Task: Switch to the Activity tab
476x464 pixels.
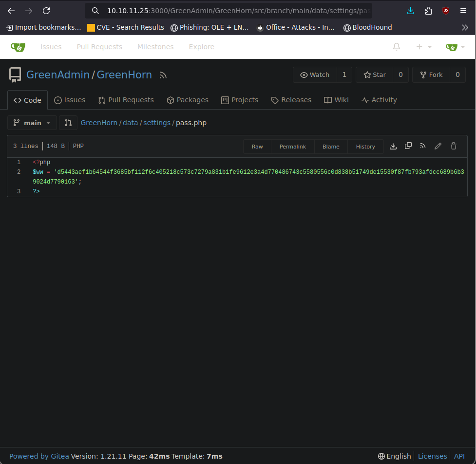Action: pyautogui.click(x=379, y=100)
